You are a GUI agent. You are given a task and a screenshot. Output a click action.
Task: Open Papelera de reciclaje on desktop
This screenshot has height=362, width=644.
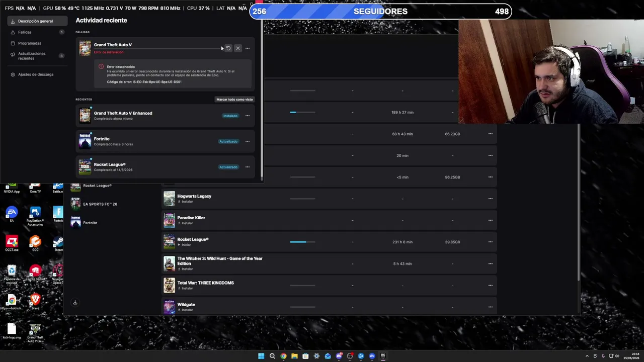[x=12, y=275]
